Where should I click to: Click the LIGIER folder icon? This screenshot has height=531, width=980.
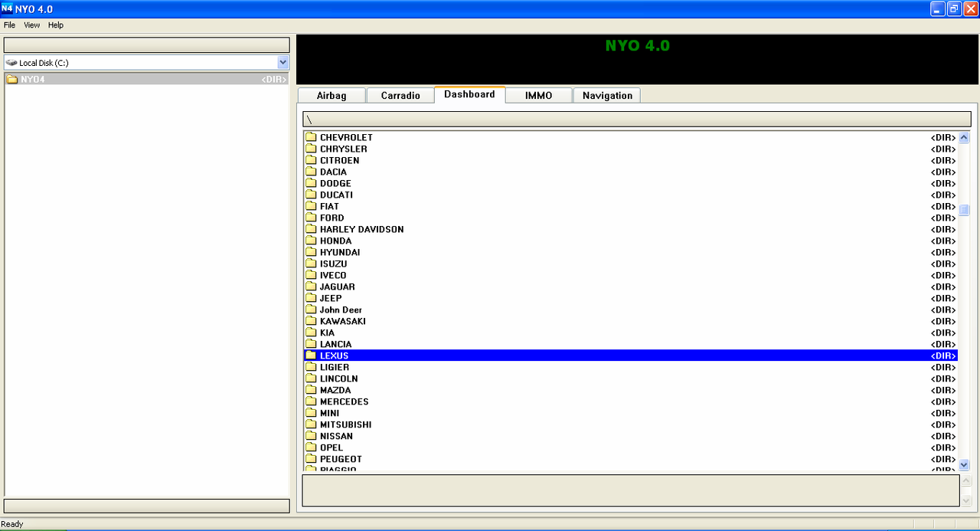pyautogui.click(x=311, y=367)
